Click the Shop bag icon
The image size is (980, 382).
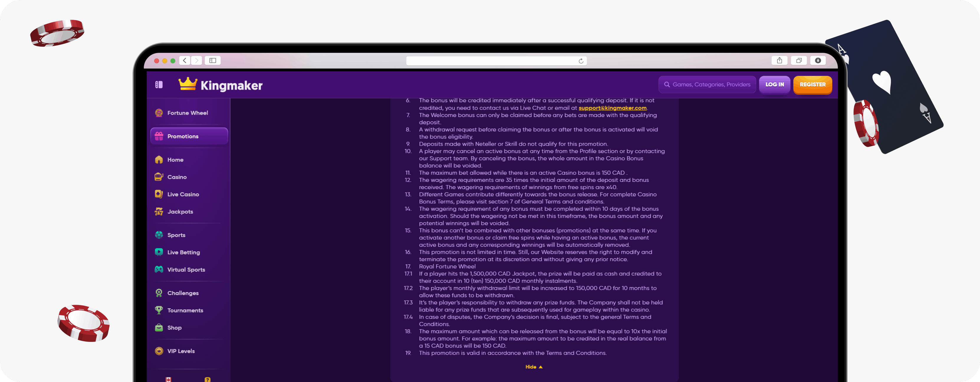tap(159, 327)
